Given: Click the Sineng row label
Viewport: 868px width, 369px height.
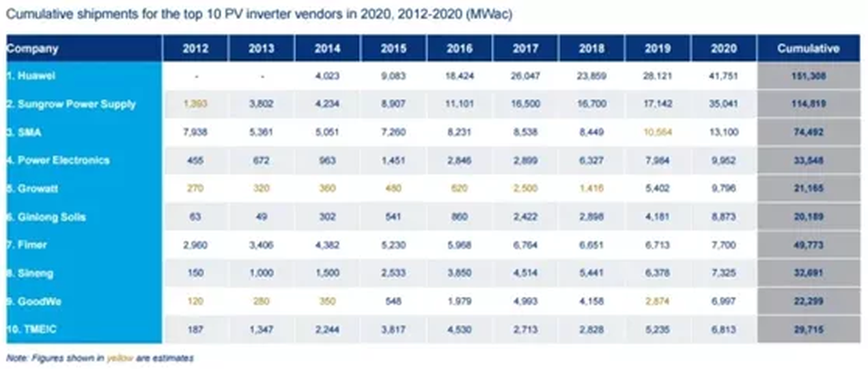Looking at the screenshot, I should (x=30, y=273).
